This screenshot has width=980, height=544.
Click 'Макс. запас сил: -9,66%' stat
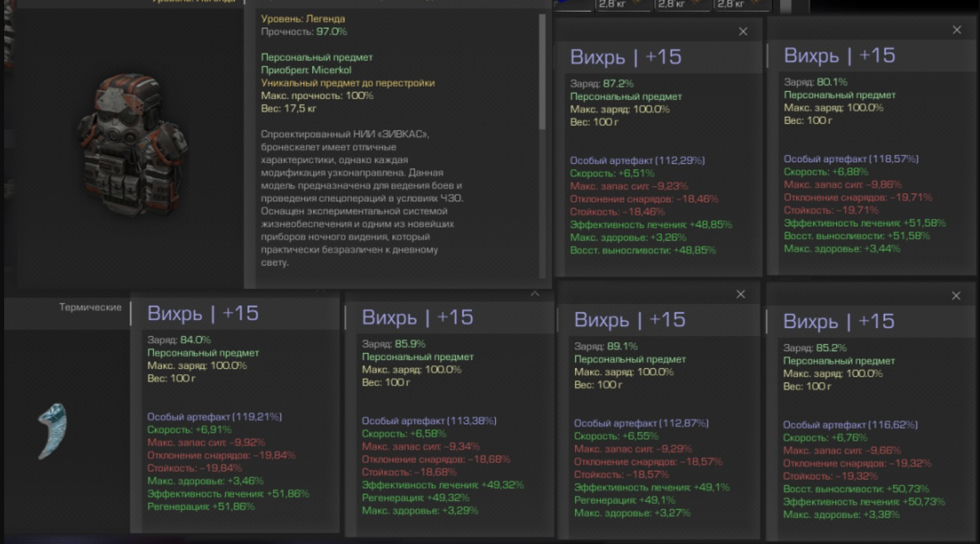tap(842, 451)
